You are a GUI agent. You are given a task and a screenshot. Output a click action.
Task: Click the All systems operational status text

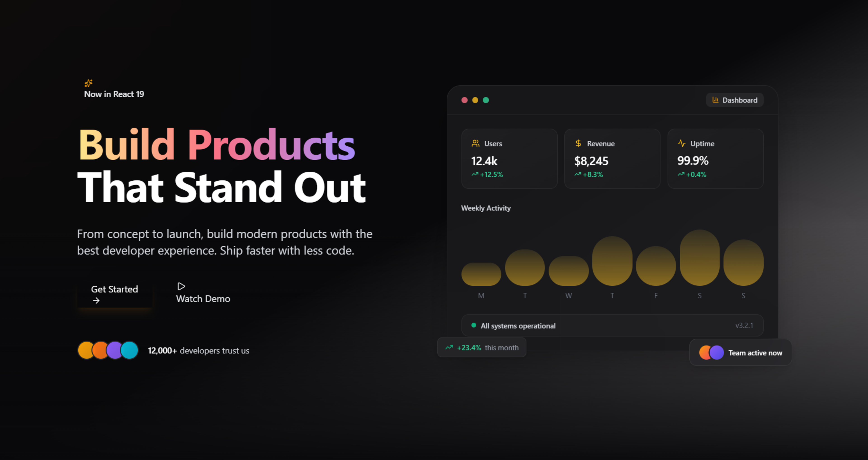tap(518, 326)
